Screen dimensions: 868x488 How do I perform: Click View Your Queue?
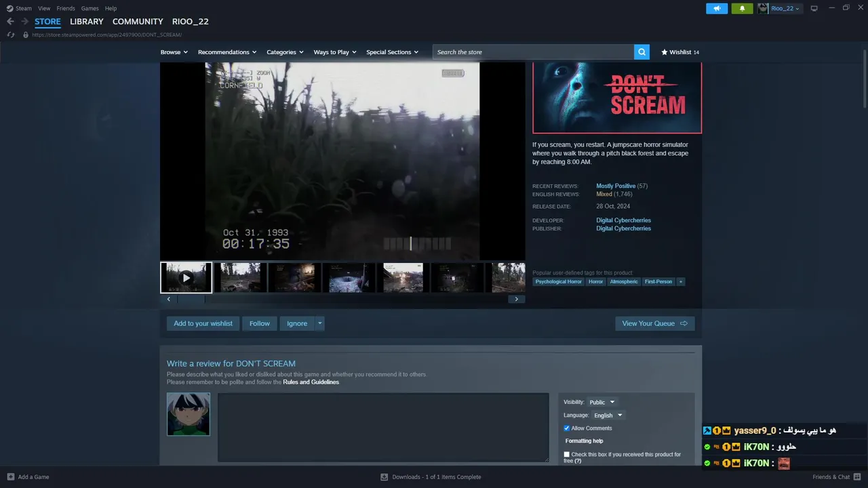(655, 323)
